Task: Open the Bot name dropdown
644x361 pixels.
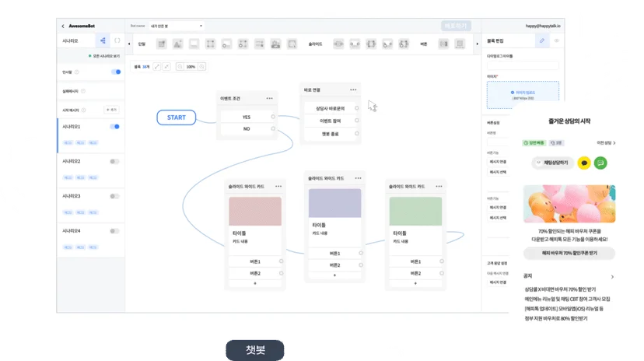Action: [177, 26]
